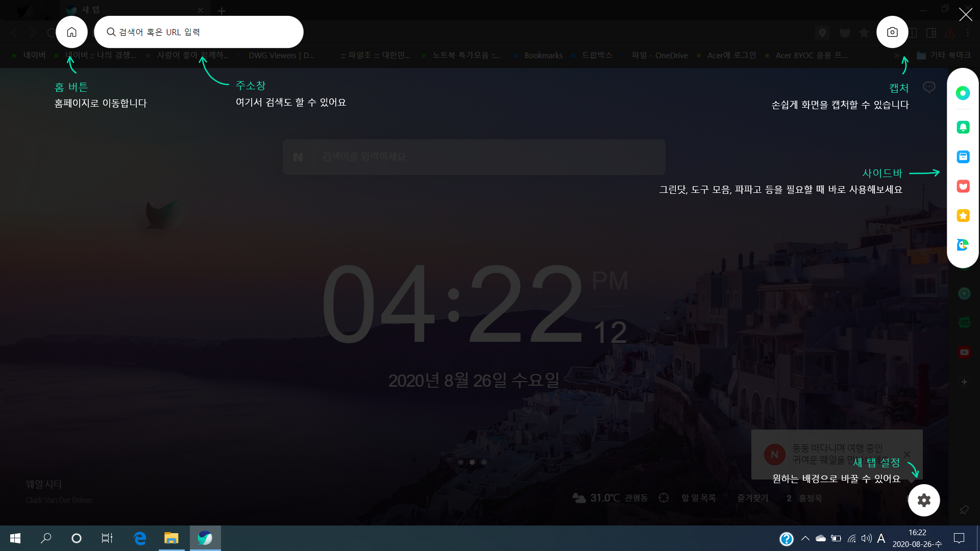The height and width of the screenshot is (551, 980).
Task: Select the middle background carousel dot
Action: pos(472,462)
